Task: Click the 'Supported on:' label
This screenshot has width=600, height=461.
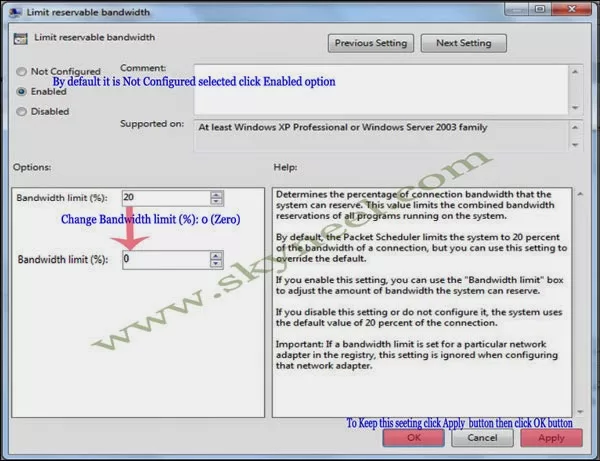Action: pos(152,124)
